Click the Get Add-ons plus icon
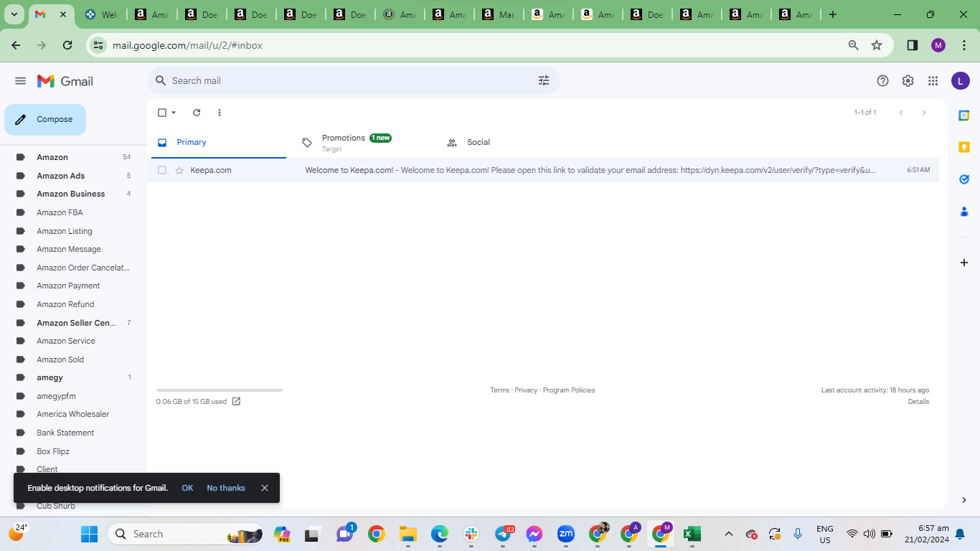 (964, 263)
